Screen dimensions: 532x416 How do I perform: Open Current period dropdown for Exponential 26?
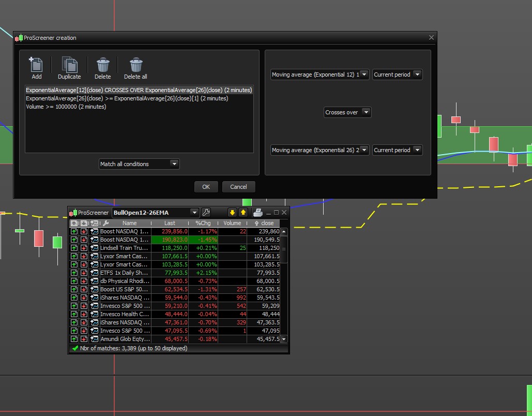tap(397, 150)
